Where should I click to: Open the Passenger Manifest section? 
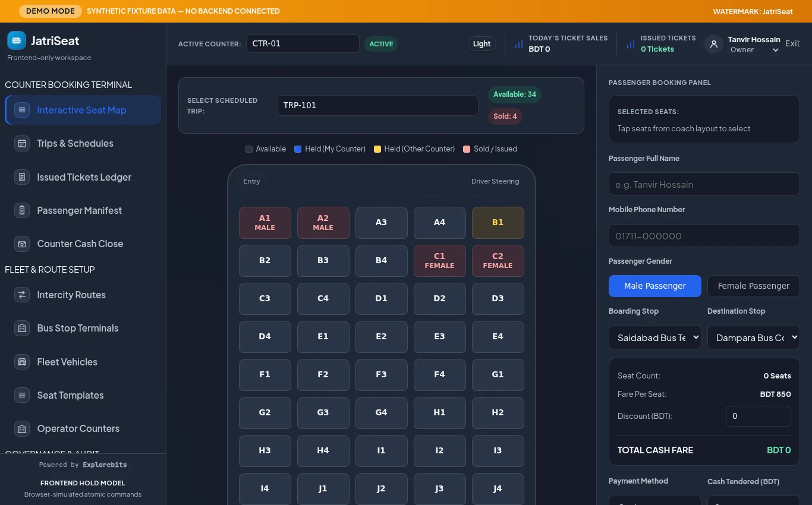[83, 210]
